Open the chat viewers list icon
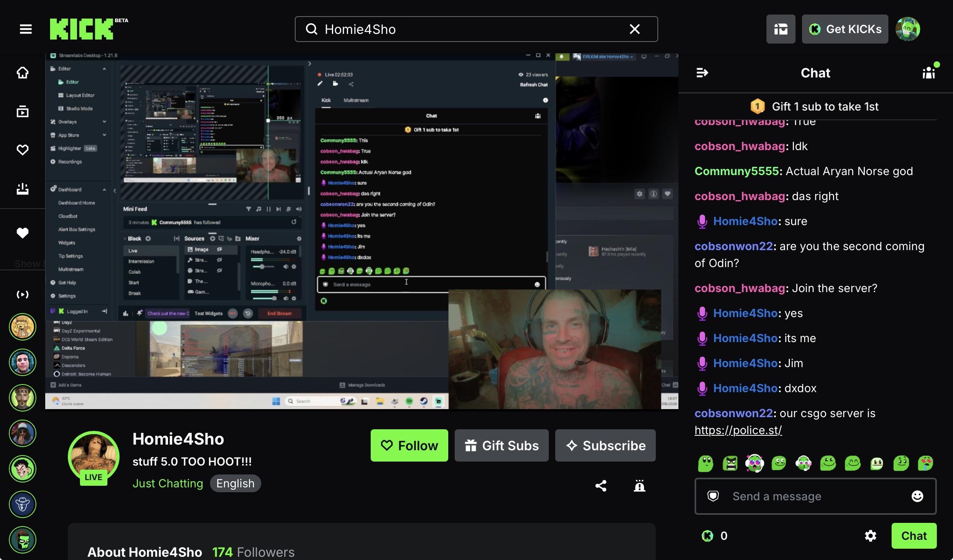 tap(929, 73)
